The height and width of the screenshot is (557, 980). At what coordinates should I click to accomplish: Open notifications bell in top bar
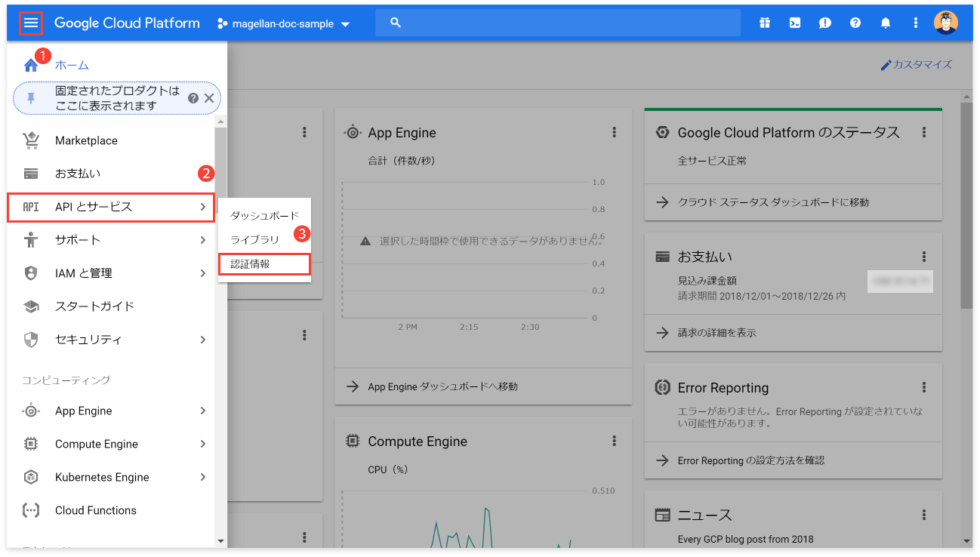(886, 23)
